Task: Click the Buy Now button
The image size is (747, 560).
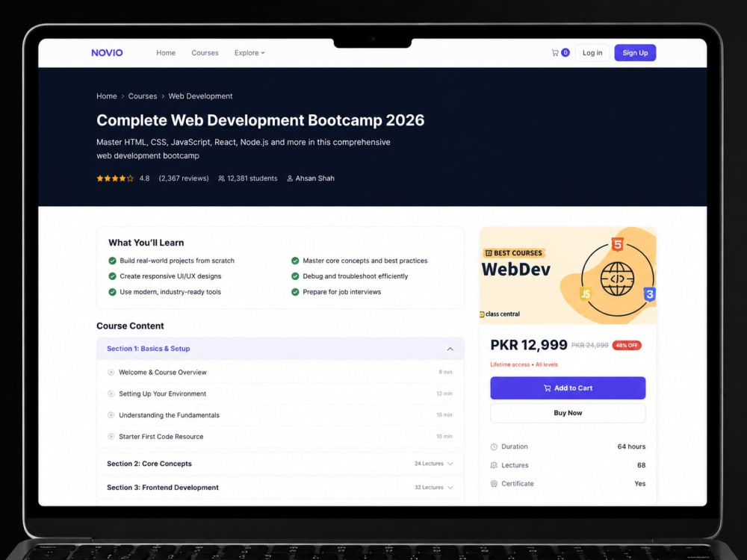Action: point(568,414)
